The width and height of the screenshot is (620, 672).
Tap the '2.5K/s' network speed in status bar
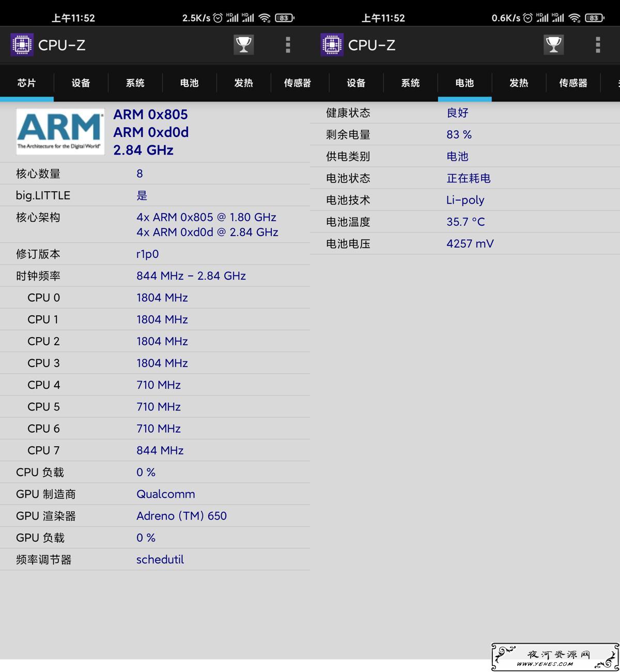(x=196, y=18)
